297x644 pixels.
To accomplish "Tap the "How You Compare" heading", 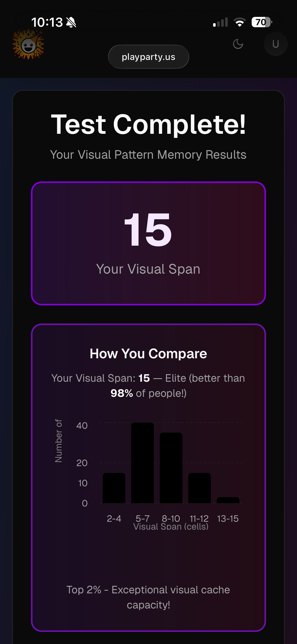I will [x=148, y=353].
